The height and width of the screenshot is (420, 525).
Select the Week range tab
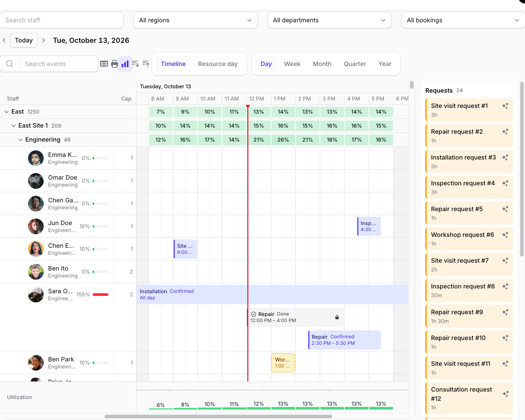(292, 64)
